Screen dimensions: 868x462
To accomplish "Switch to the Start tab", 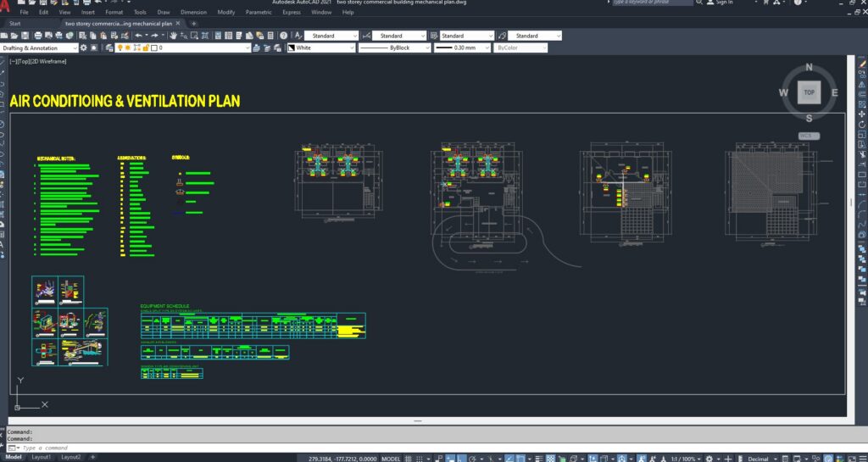I will point(15,24).
